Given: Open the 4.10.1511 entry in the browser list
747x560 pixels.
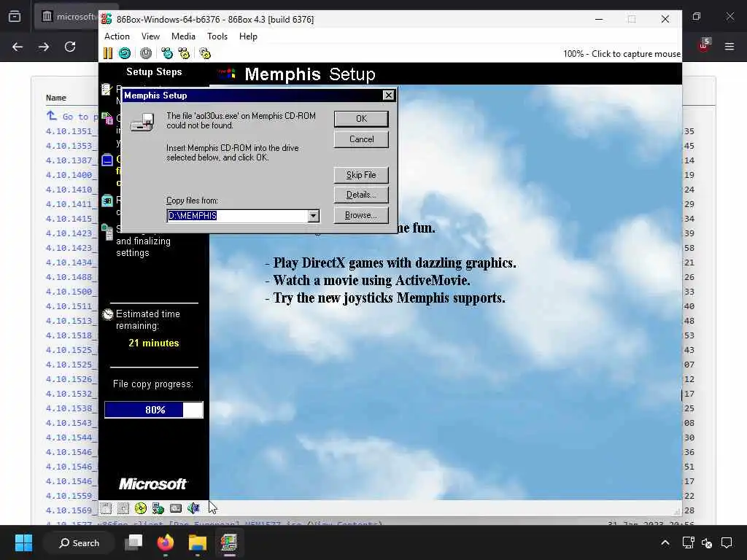Looking at the screenshot, I should [x=71, y=306].
